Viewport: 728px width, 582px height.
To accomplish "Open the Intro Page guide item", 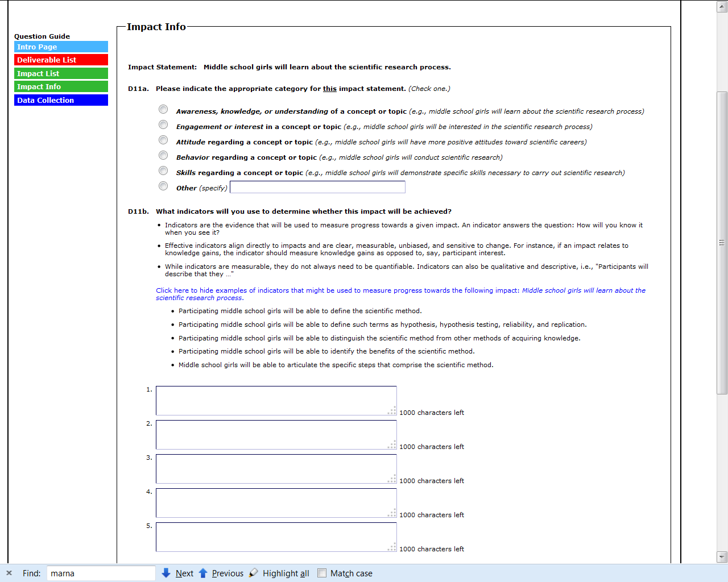I will (x=61, y=47).
